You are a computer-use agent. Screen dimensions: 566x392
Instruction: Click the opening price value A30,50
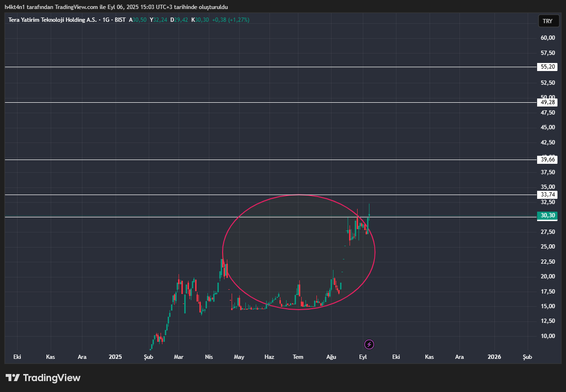coord(138,20)
